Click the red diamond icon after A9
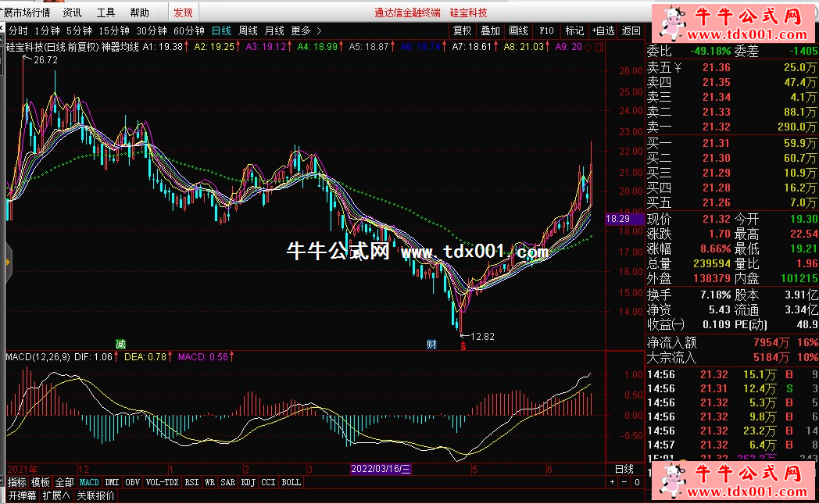This screenshot has height=504, width=819. [588, 47]
